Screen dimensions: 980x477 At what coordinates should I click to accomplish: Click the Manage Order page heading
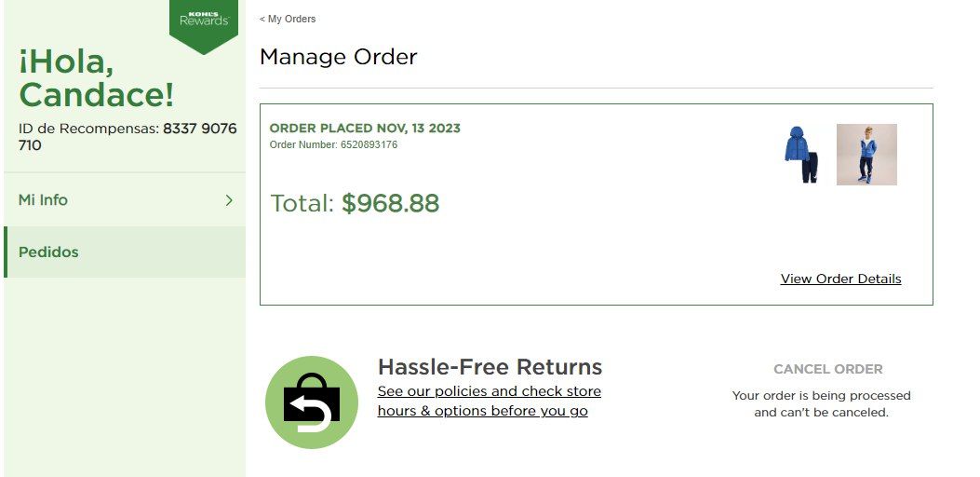click(x=338, y=57)
